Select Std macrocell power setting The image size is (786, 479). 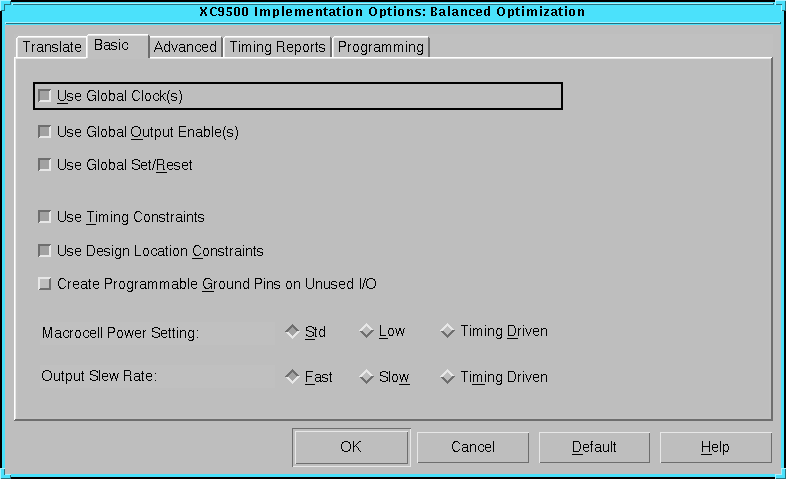coord(292,332)
